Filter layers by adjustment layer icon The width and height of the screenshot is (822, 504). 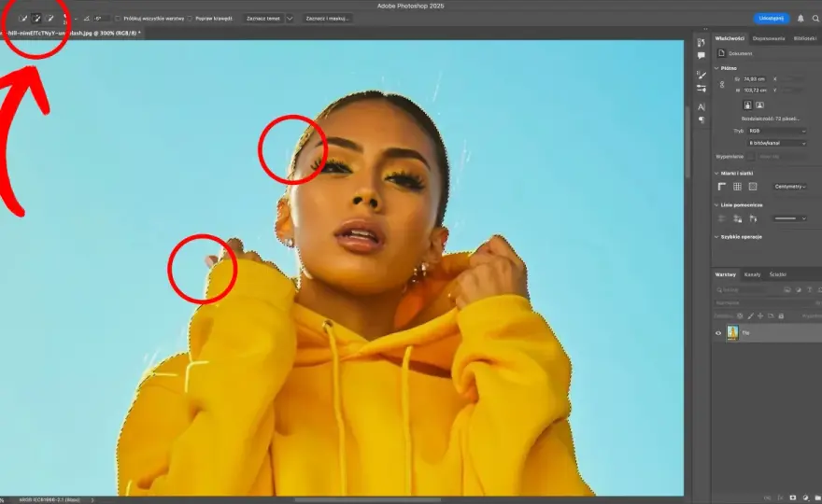799,289
